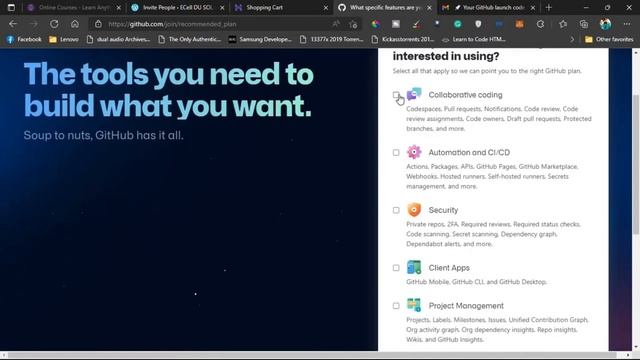Click the vertical page scrollbar thumb
640x360 pixels.
pos(636,164)
